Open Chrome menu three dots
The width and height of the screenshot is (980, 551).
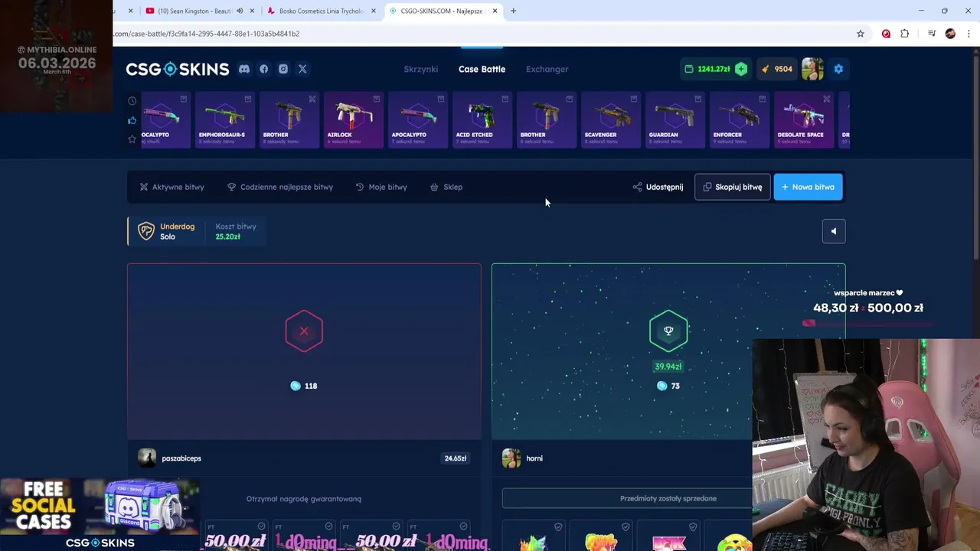[969, 34]
